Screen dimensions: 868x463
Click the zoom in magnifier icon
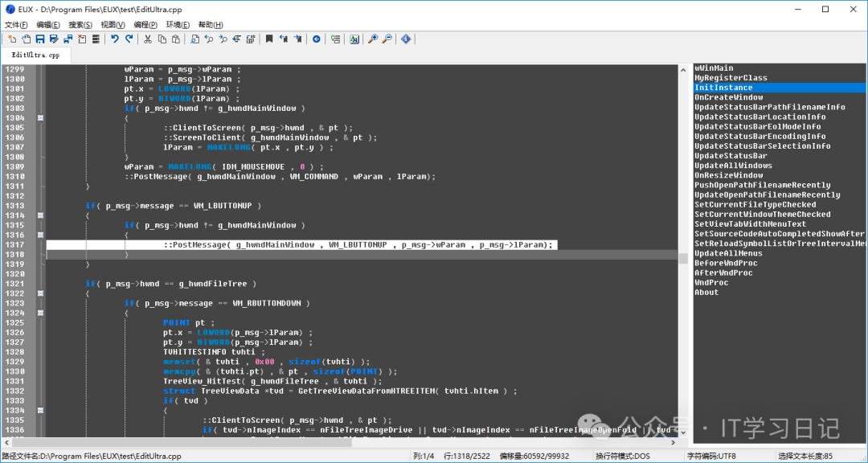(x=372, y=39)
